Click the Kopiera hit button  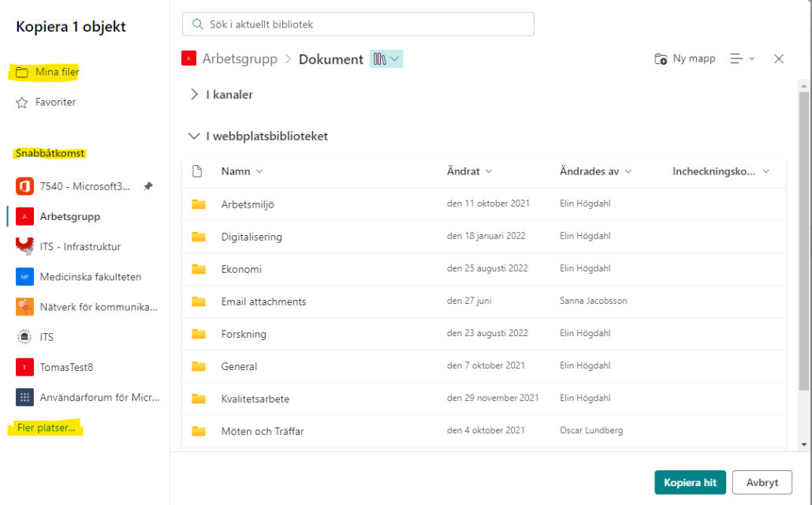[691, 482]
